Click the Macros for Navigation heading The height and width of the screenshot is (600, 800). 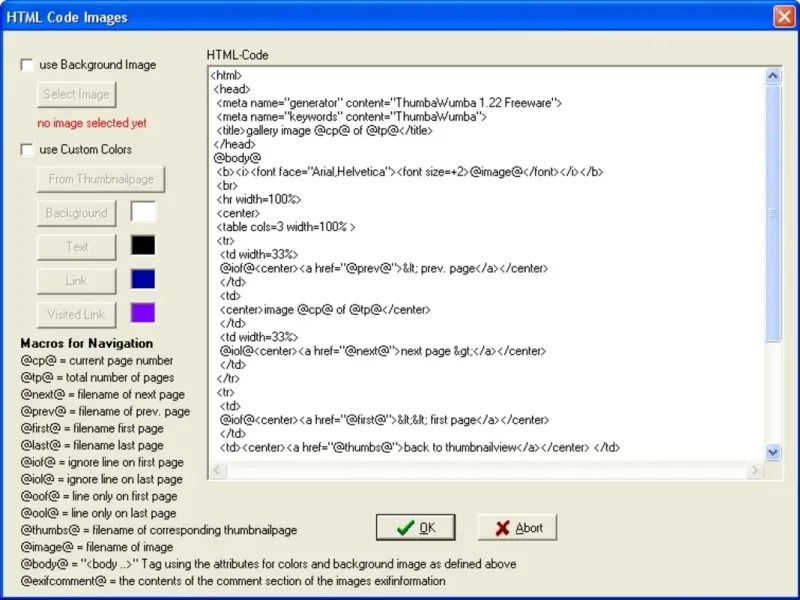[x=87, y=343]
